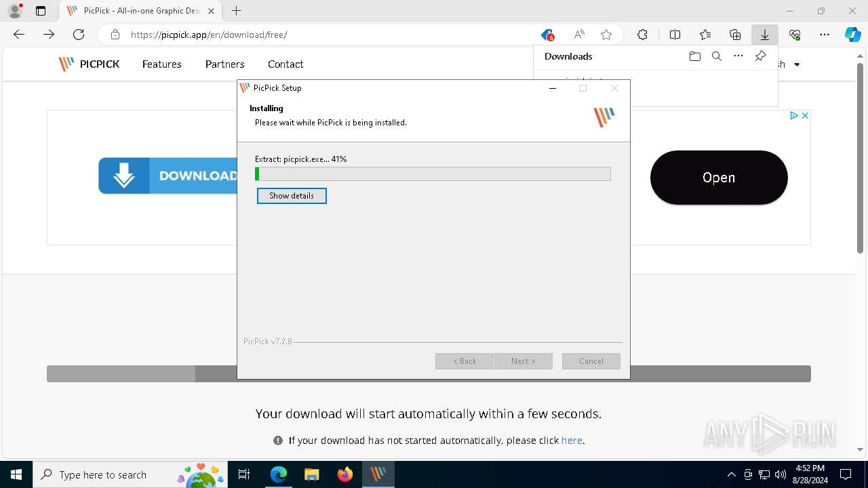Click the browser back arrow
868x488 pixels.
[19, 35]
